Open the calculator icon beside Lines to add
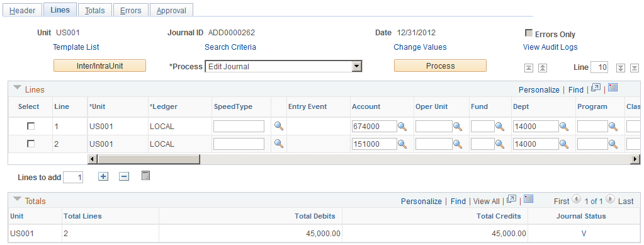This screenshot has height=245, width=644. coord(145,176)
